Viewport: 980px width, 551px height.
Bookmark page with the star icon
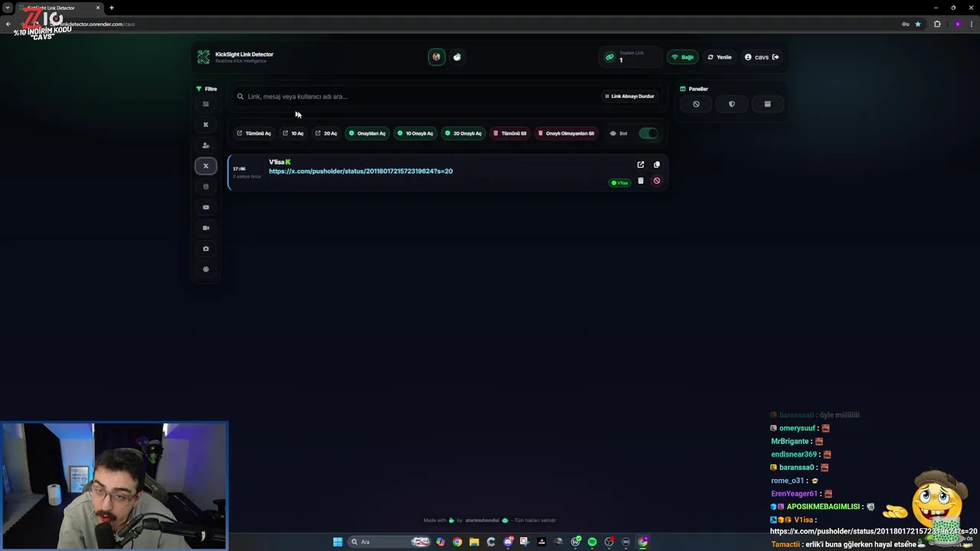[x=919, y=24]
